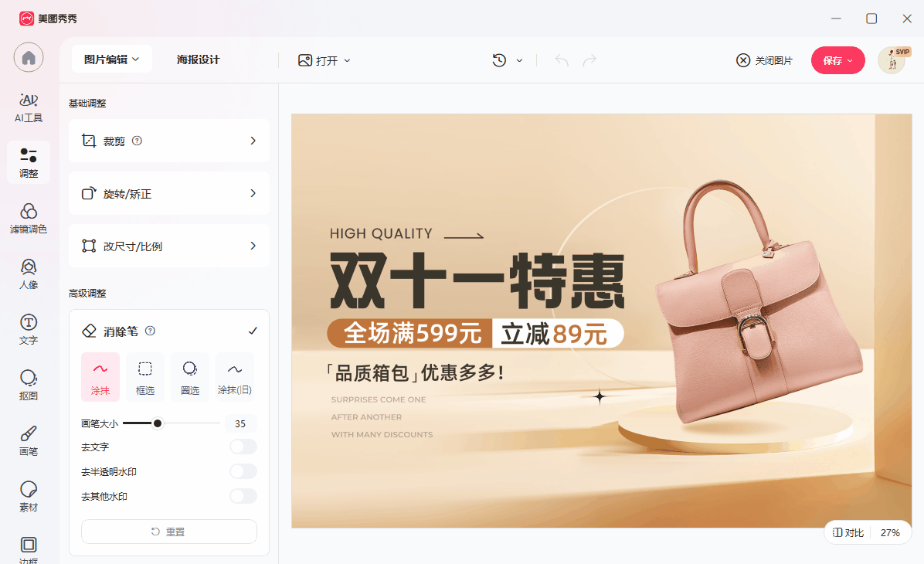Viewport: 924px width, 564px height.
Task: Select the 滤镜调色 sidebar icon
Action: coord(29,218)
